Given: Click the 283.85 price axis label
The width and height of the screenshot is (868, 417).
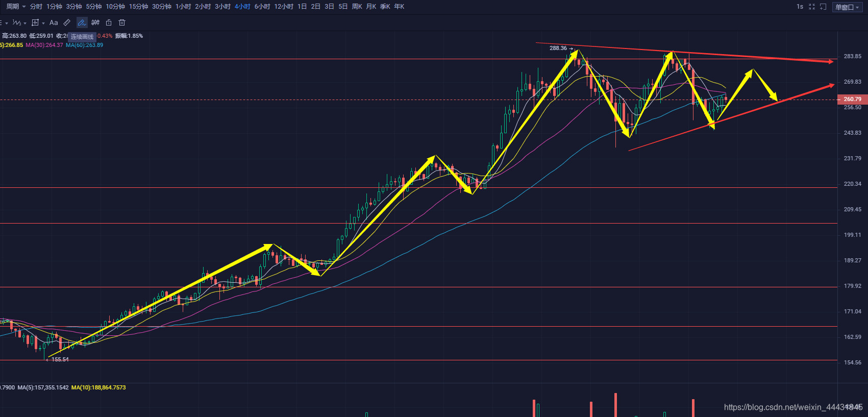Looking at the screenshot, I should 852,56.
